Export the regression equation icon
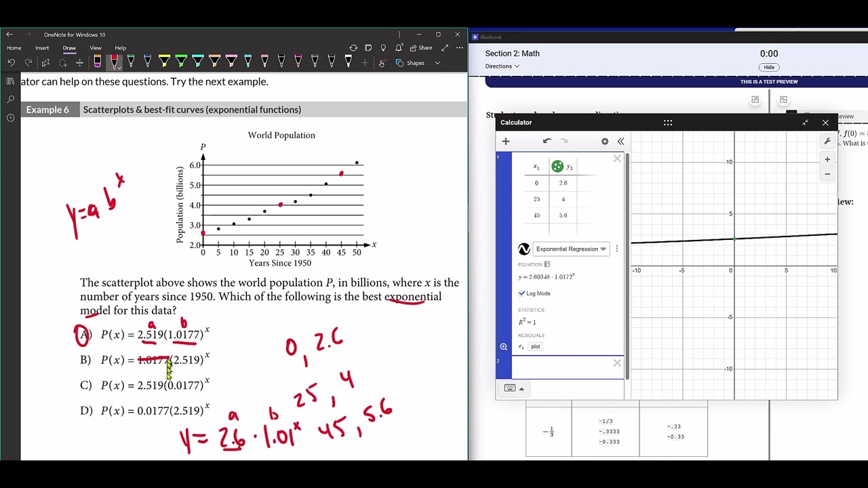The height and width of the screenshot is (488, 868). pos(547,264)
